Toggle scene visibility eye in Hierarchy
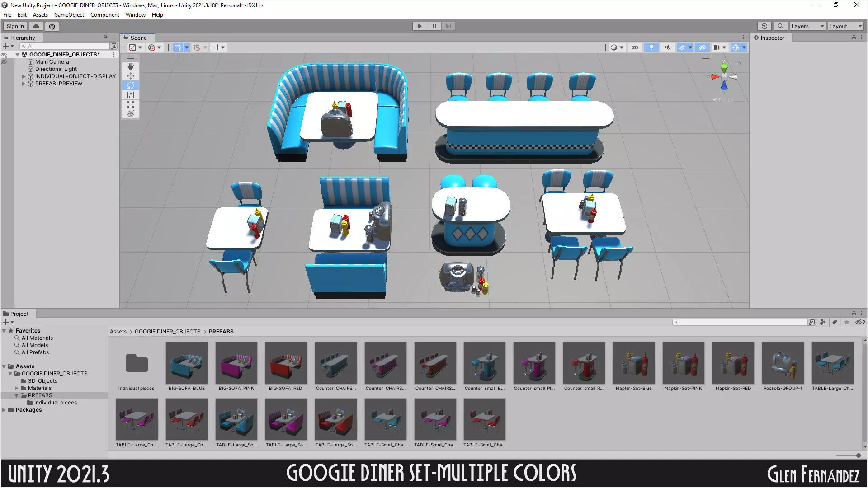Screen dimensions: 868x488 pyautogui.click(x=4, y=55)
